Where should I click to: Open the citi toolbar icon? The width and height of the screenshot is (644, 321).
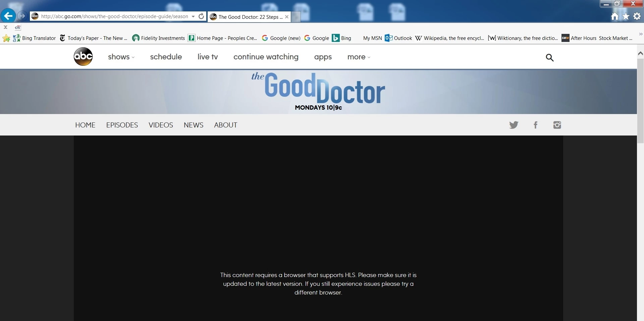[18, 28]
